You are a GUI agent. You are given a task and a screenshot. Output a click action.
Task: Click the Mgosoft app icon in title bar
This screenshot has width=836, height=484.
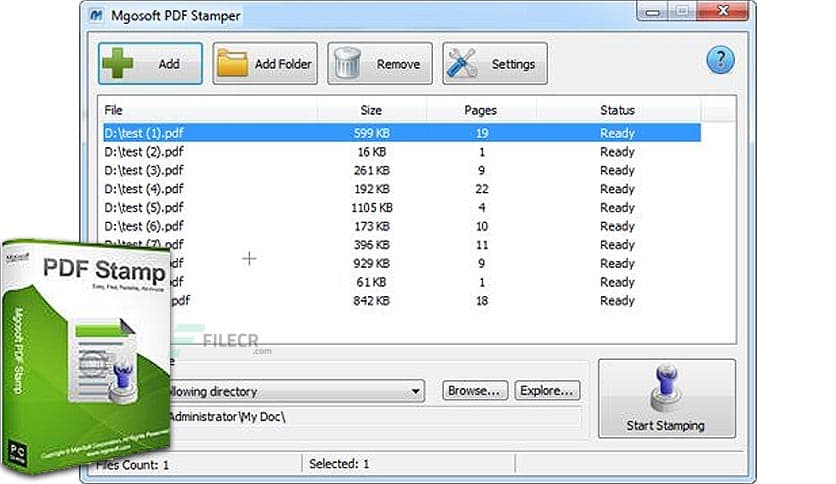click(x=97, y=15)
